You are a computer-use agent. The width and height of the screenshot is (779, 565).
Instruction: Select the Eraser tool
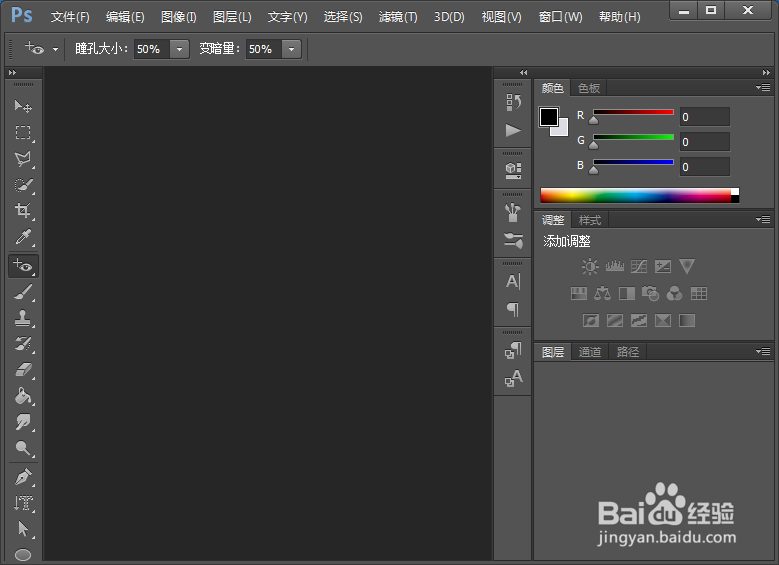click(x=23, y=370)
